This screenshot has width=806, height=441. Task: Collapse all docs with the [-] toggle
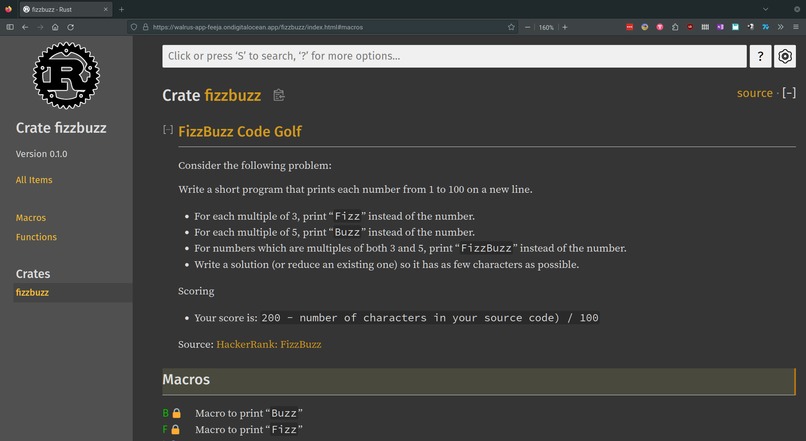(x=789, y=93)
